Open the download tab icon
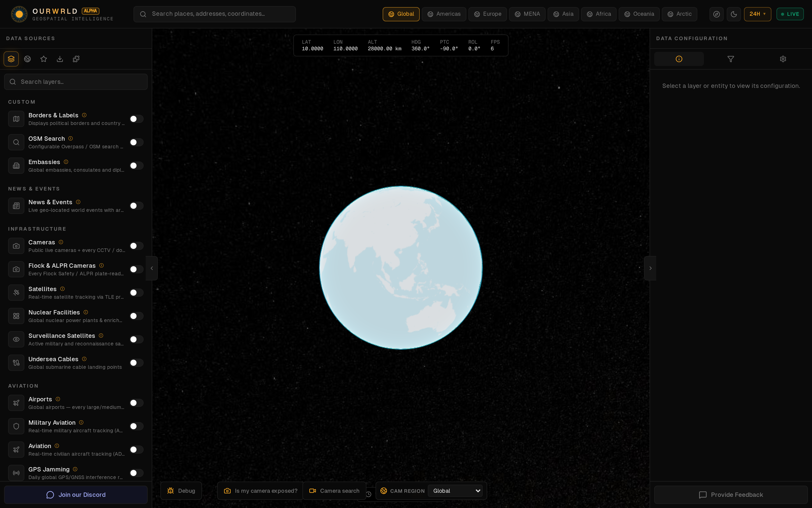812x508 pixels. click(60, 59)
